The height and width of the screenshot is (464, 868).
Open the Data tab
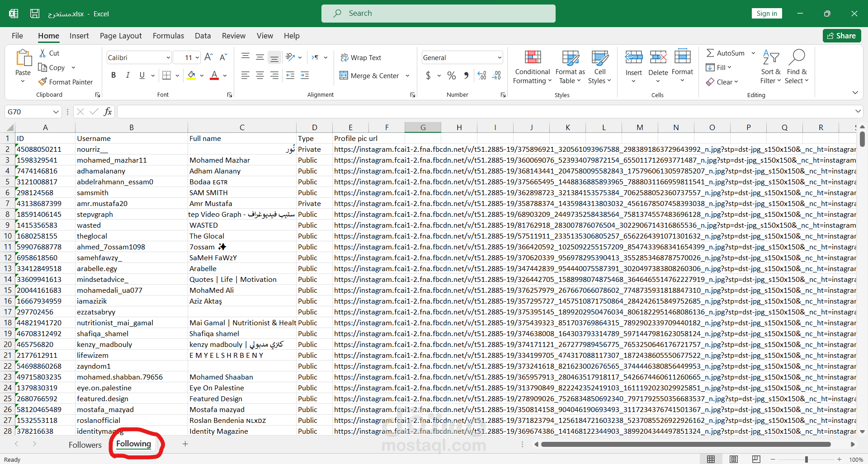[x=203, y=36]
